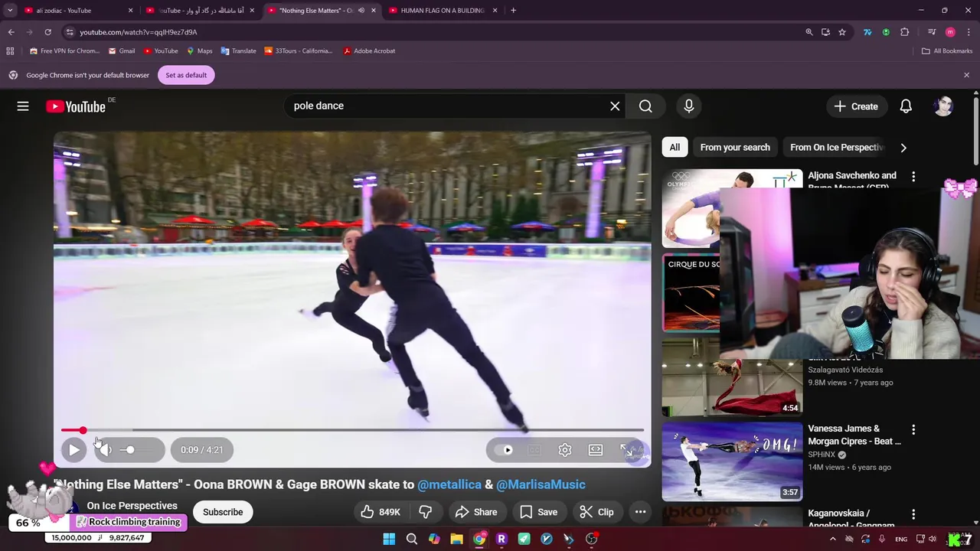Image resolution: width=980 pixels, height=551 pixels.
Task: Click the address bar URL
Action: (x=139, y=32)
